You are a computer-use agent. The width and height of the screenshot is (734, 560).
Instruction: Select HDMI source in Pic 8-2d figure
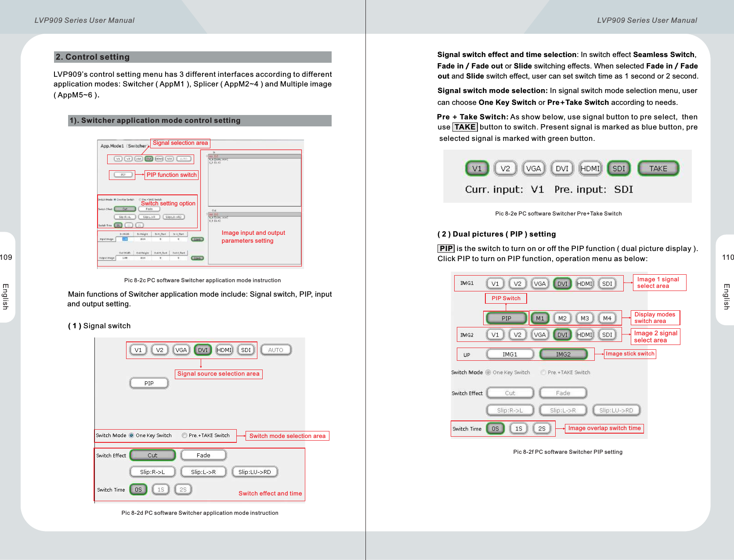(224, 350)
